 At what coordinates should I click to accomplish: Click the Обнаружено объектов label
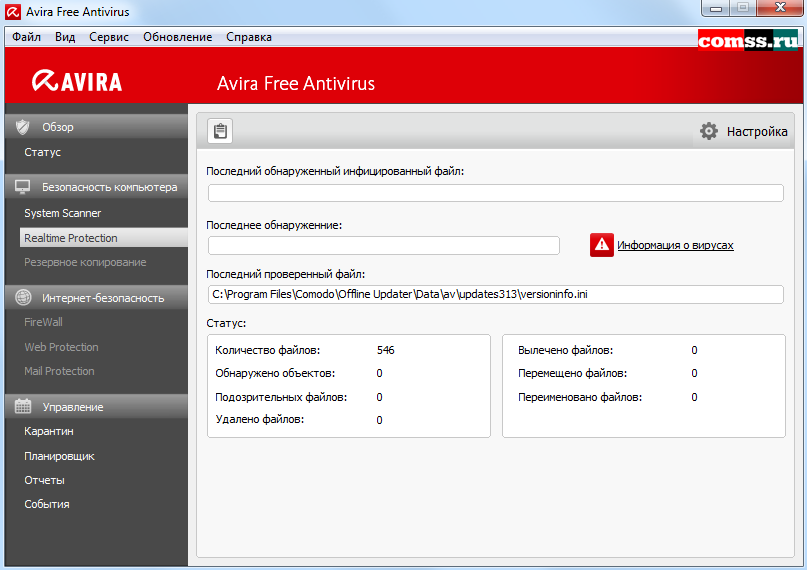click(275, 373)
